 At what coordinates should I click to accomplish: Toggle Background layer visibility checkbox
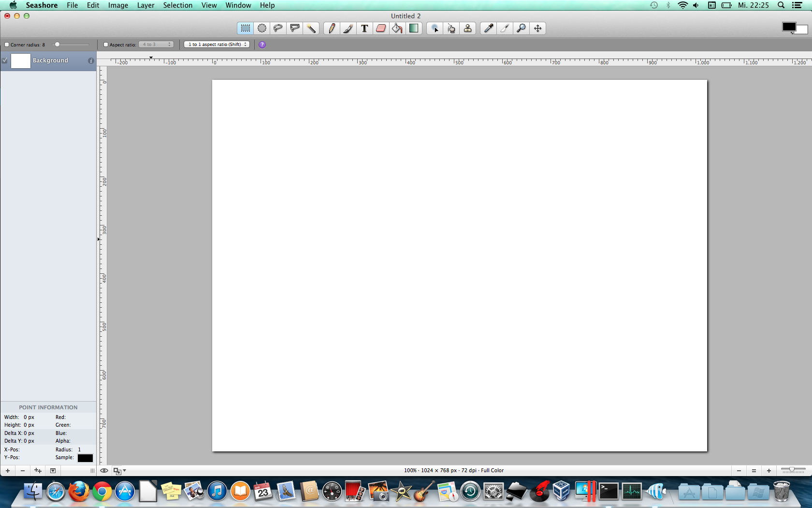pos(5,60)
